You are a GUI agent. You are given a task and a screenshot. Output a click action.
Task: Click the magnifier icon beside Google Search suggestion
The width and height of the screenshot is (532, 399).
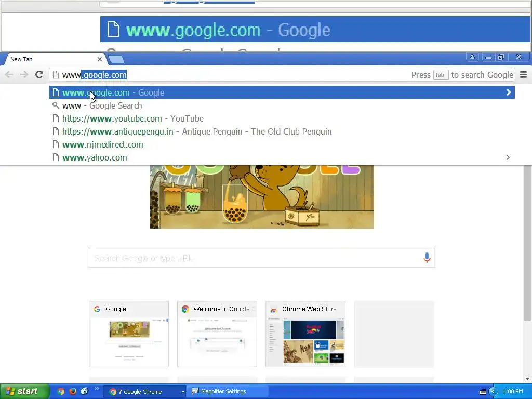[56, 105]
